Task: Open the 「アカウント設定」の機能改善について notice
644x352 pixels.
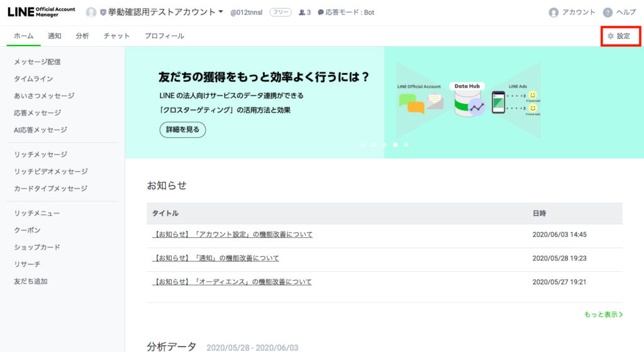Action: tap(233, 234)
